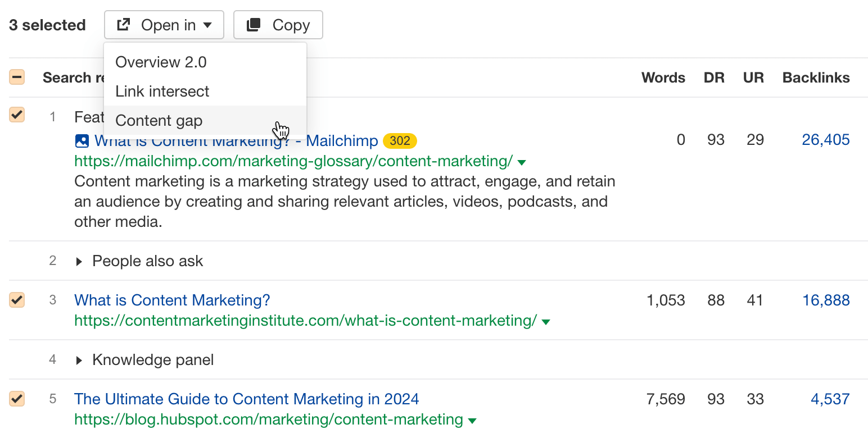
Task: Select Content gap from the menu
Action: [x=159, y=120]
